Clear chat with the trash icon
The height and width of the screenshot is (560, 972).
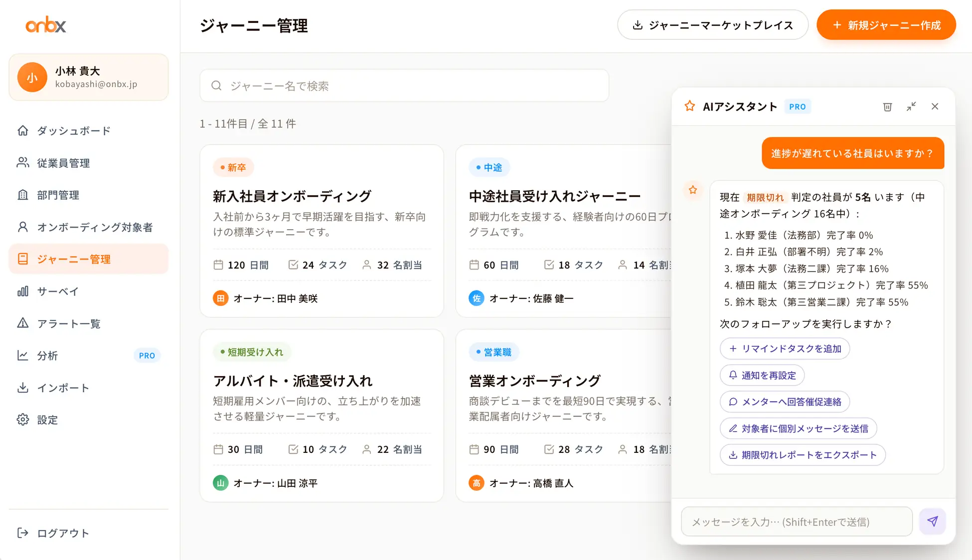pyautogui.click(x=887, y=107)
